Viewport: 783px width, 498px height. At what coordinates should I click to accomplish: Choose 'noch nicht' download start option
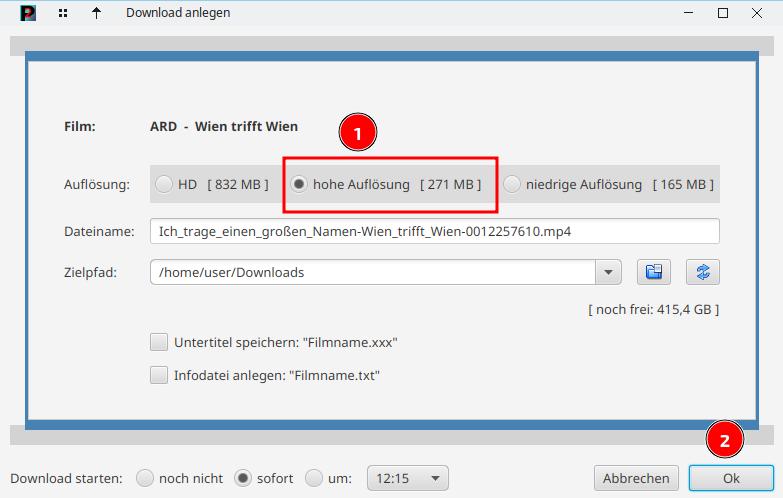145,478
